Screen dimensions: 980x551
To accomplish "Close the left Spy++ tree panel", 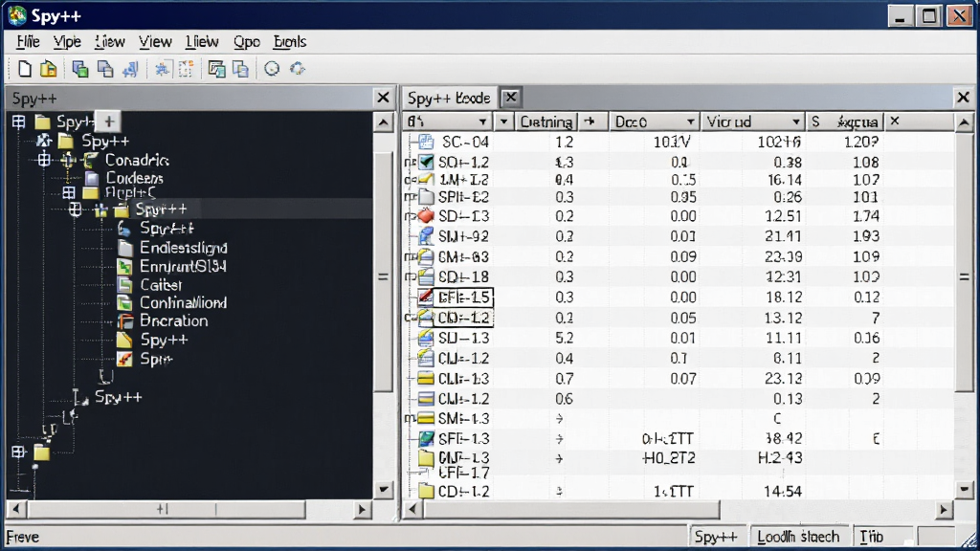I will click(x=383, y=98).
